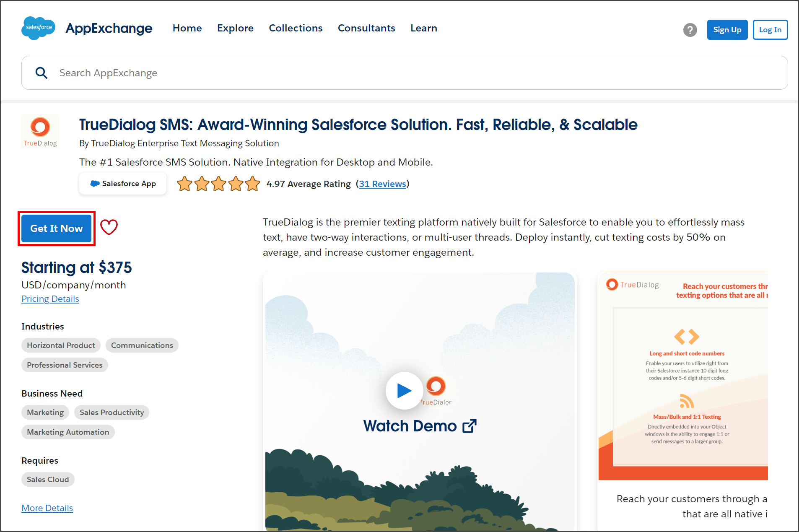Click the Salesforce App badge
This screenshot has height=532, width=799.
tap(123, 184)
